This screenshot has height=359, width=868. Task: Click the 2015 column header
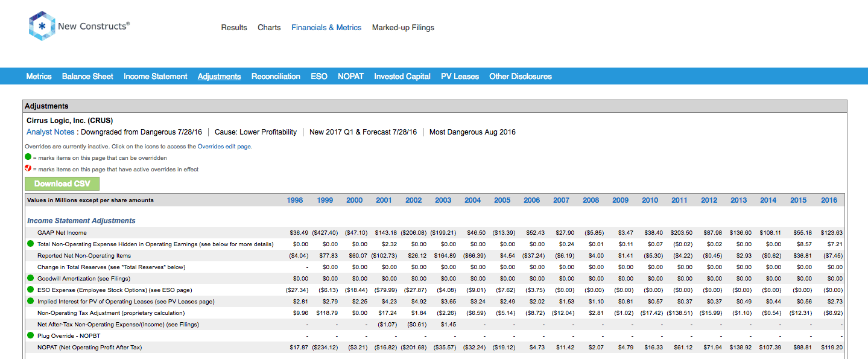point(798,200)
